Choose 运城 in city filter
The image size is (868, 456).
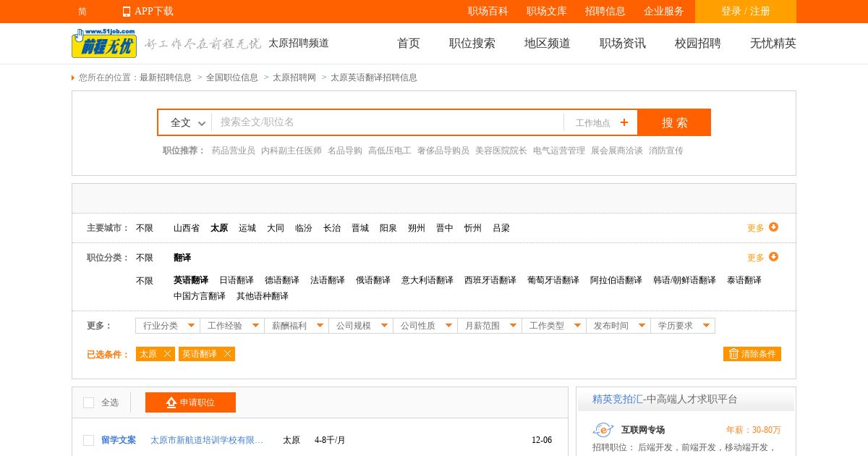pyautogui.click(x=247, y=228)
